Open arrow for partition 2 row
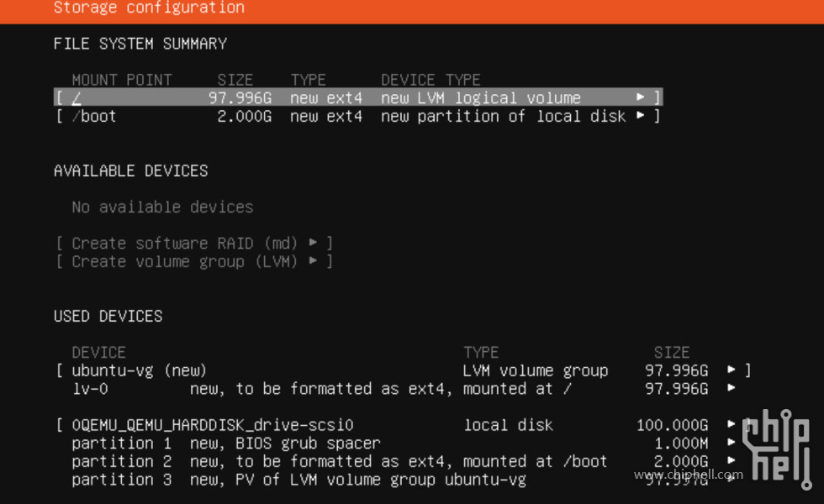 [731, 460]
